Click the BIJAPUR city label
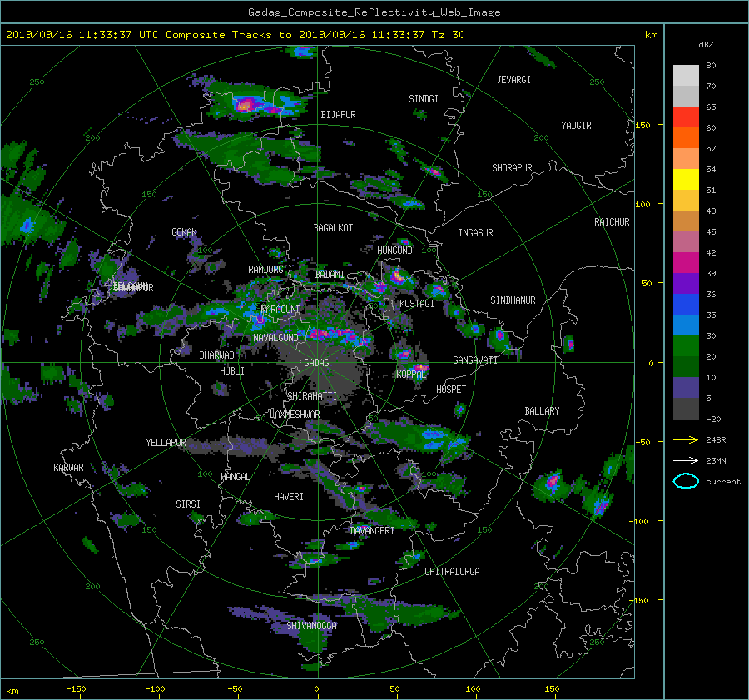The width and height of the screenshot is (749, 700). tap(338, 115)
